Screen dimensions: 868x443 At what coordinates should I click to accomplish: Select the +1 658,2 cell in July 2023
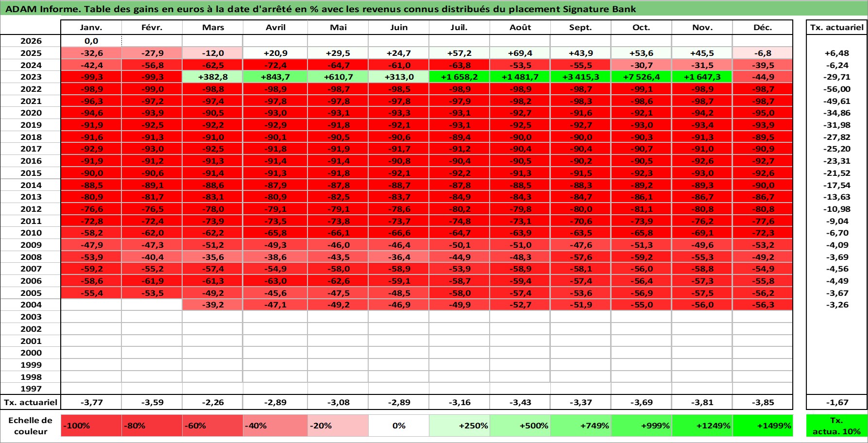point(460,77)
